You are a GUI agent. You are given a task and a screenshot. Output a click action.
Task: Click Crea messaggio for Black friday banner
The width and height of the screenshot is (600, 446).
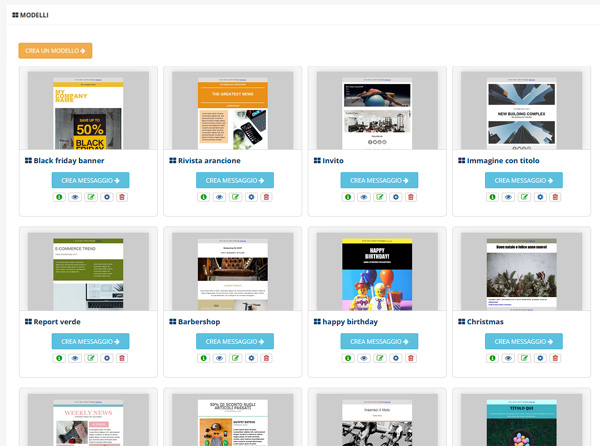point(91,180)
